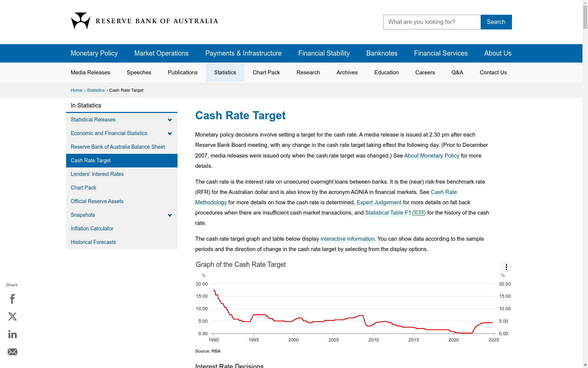This screenshot has height=368, width=588.
Task: Expand the Snapshots submenu arrow
Action: (170, 215)
